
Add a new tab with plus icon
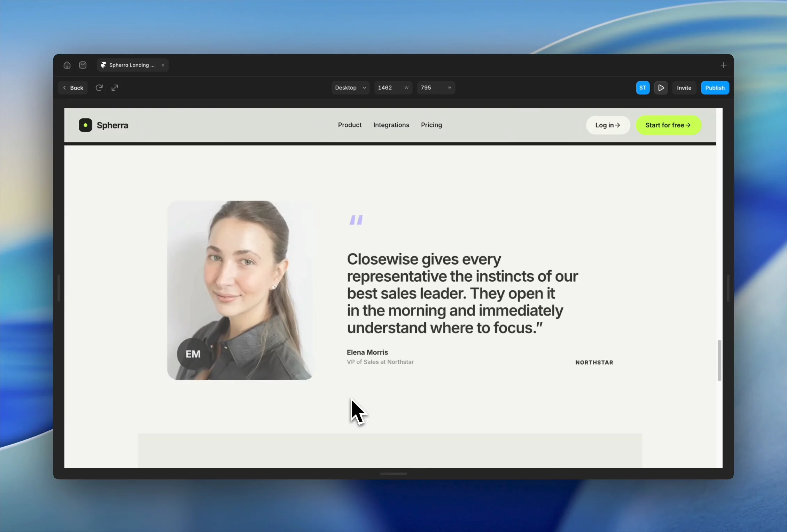tap(723, 65)
